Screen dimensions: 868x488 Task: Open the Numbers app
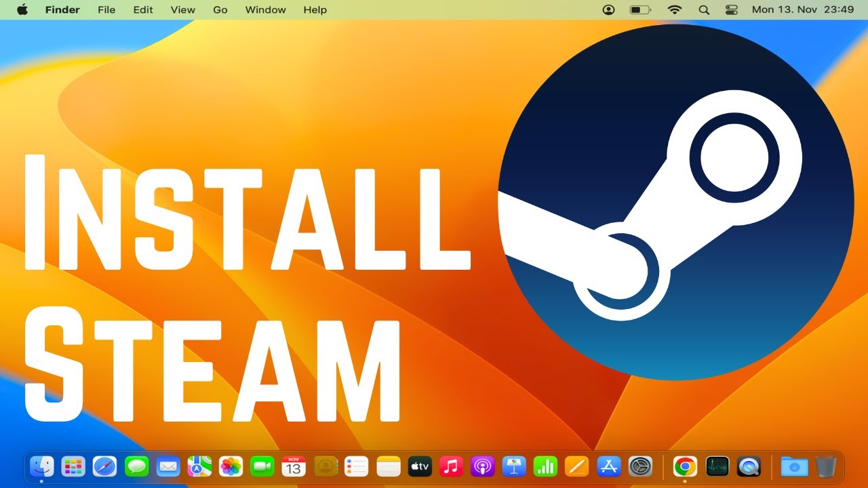coord(545,466)
